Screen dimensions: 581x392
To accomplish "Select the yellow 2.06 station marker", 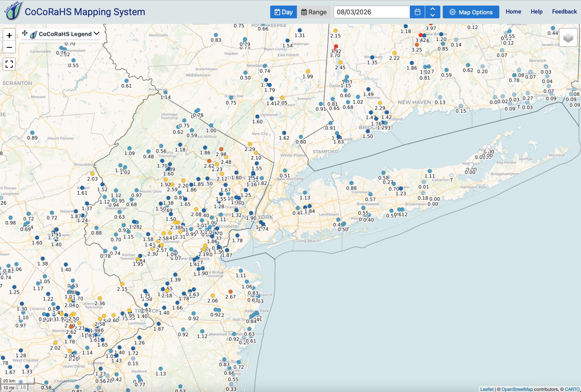I will [213, 296].
